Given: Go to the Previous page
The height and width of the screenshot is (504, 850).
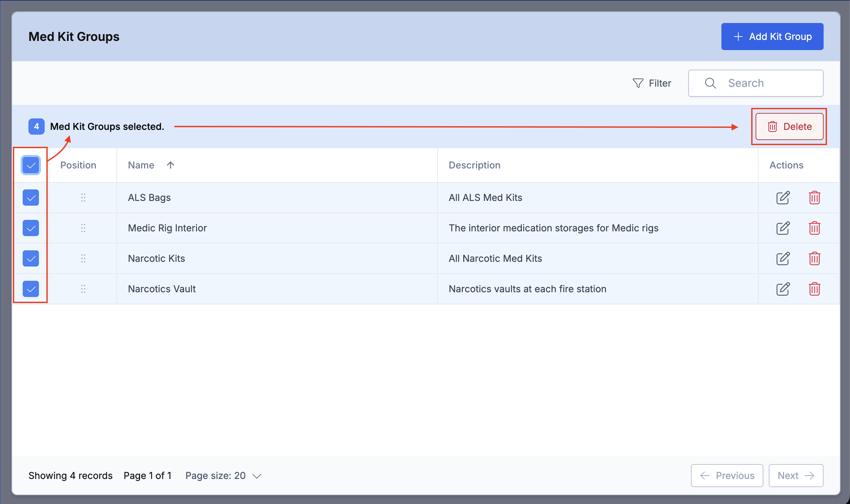Looking at the screenshot, I should click(x=727, y=476).
